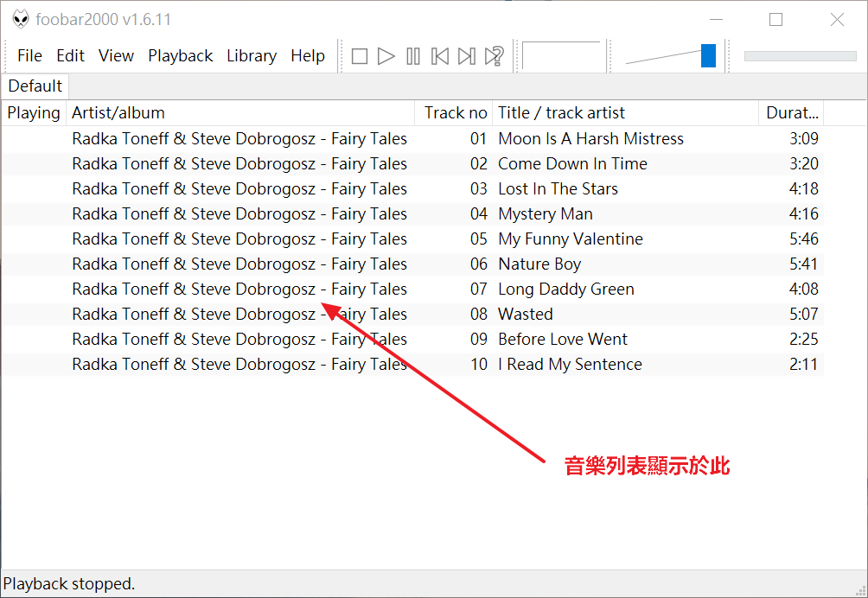The width and height of the screenshot is (868, 598).
Task: Click duration 5:46 of track 05
Action: (804, 239)
